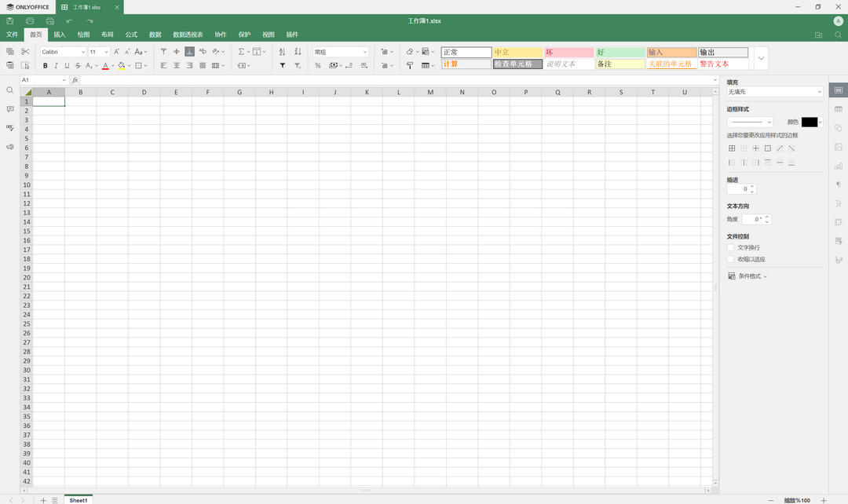The height and width of the screenshot is (504, 848).
Task: Expand the 无填充 fill dropdown
Action: [x=774, y=92]
